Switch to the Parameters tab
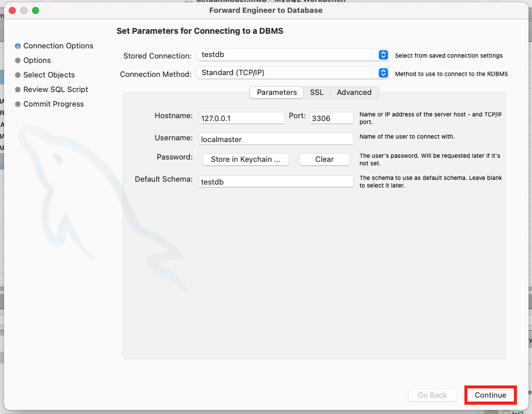Image resolution: width=532 pixels, height=414 pixels. pyautogui.click(x=277, y=92)
